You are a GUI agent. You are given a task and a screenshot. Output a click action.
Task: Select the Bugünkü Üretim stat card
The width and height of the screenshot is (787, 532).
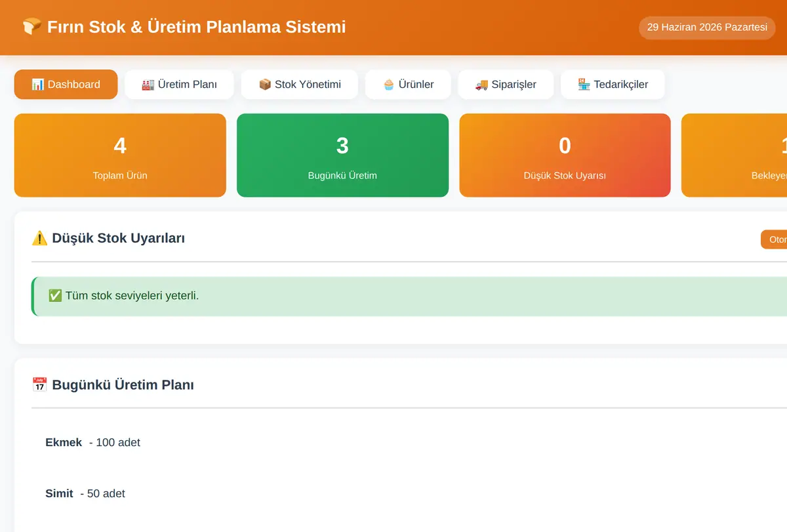point(342,155)
